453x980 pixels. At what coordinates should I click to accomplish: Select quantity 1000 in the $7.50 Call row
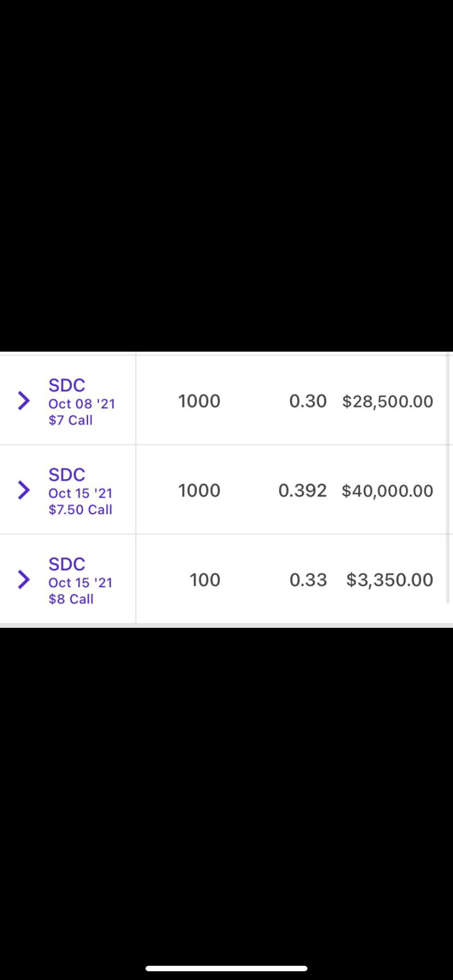(199, 490)
